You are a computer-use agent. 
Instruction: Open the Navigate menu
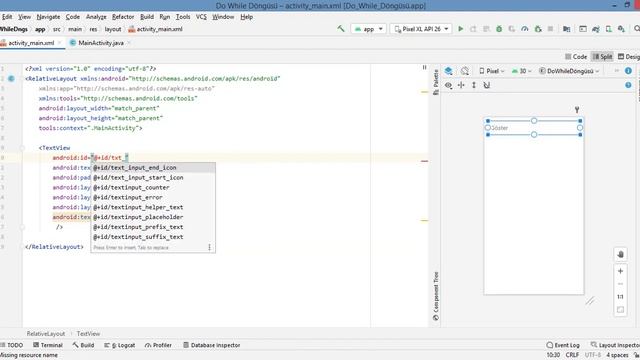(48, 17)
